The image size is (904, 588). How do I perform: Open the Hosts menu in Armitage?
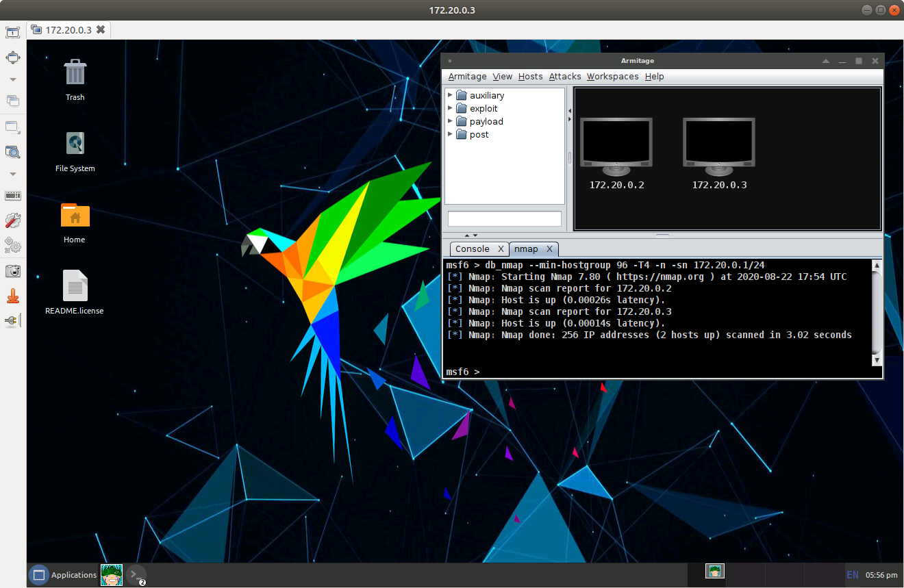point(531,77)
